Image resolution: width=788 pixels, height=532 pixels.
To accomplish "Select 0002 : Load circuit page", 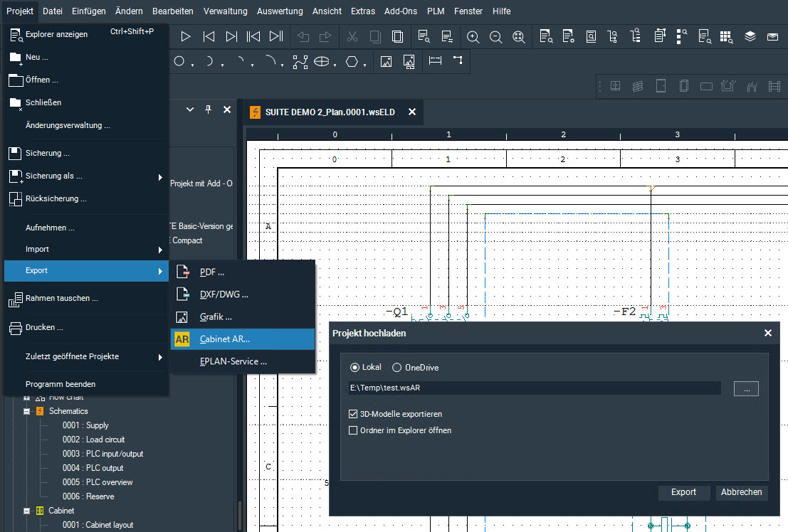I will [x=93, y=440].
